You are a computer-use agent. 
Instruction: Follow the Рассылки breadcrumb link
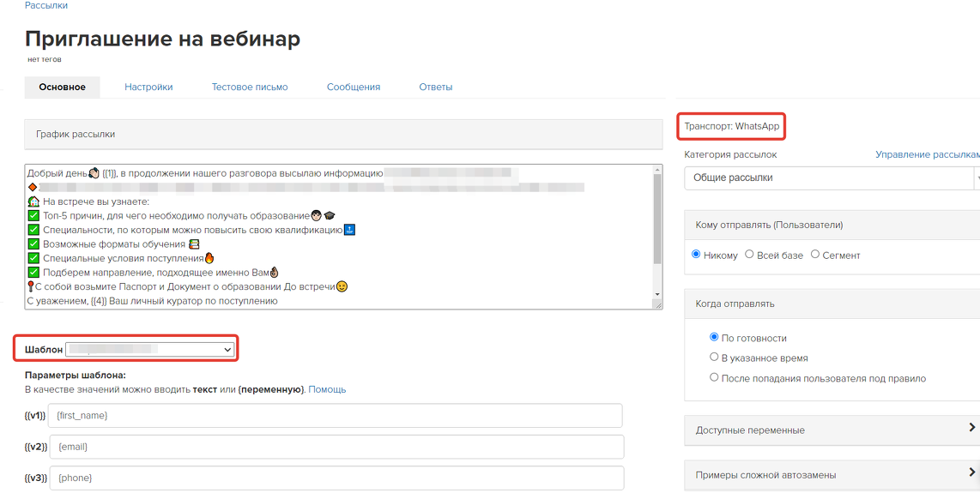coord(46,5)
